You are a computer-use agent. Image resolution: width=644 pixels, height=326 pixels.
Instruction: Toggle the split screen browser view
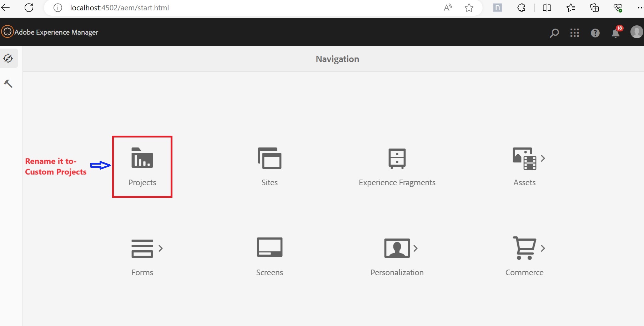tap(547, 7)
